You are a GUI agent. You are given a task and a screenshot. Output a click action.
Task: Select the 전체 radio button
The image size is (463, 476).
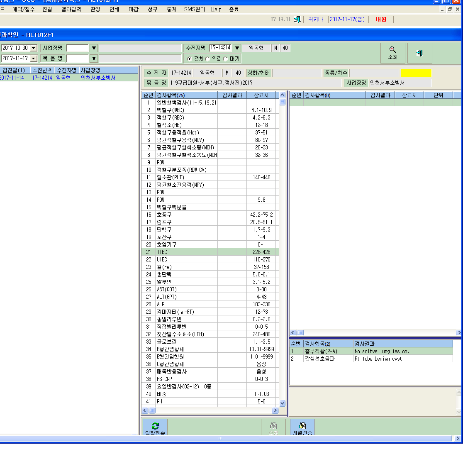190,59
